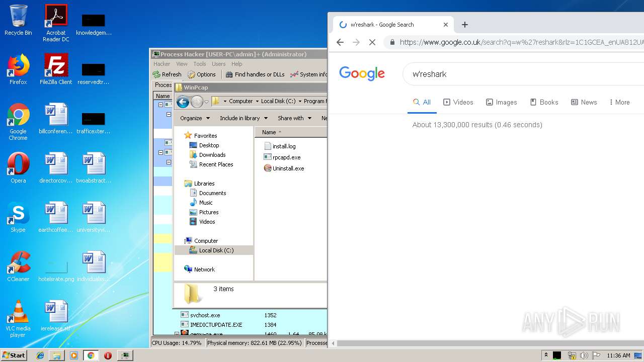Viewport: 644px width, 362px height.
Task: Open the View menu in Process Hacker
Action: tap(182, 64)
